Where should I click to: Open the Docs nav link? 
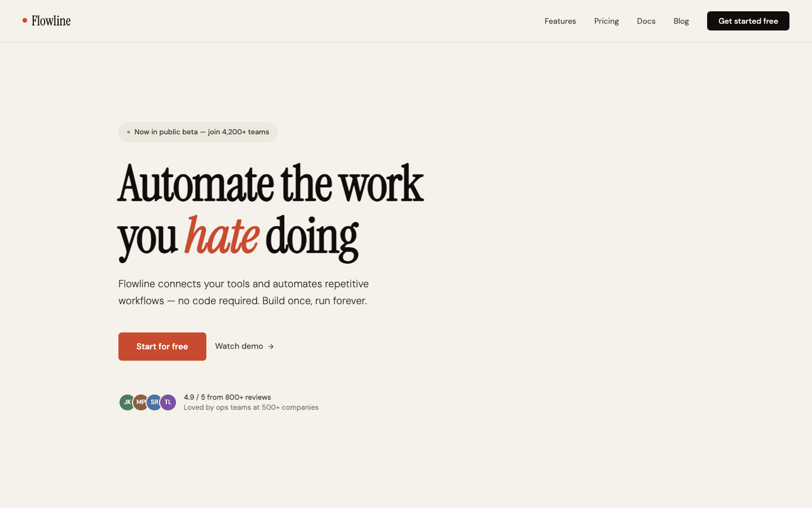(x=646, y=21)
